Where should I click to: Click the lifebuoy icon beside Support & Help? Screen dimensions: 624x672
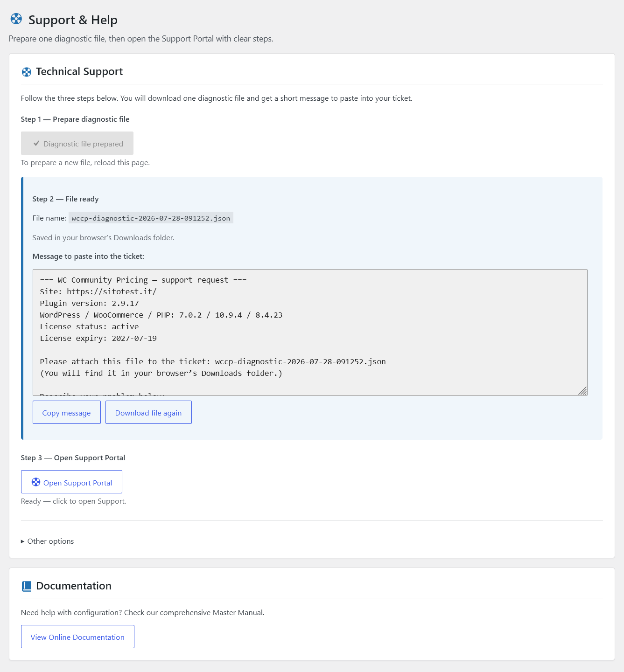point(16,19)
